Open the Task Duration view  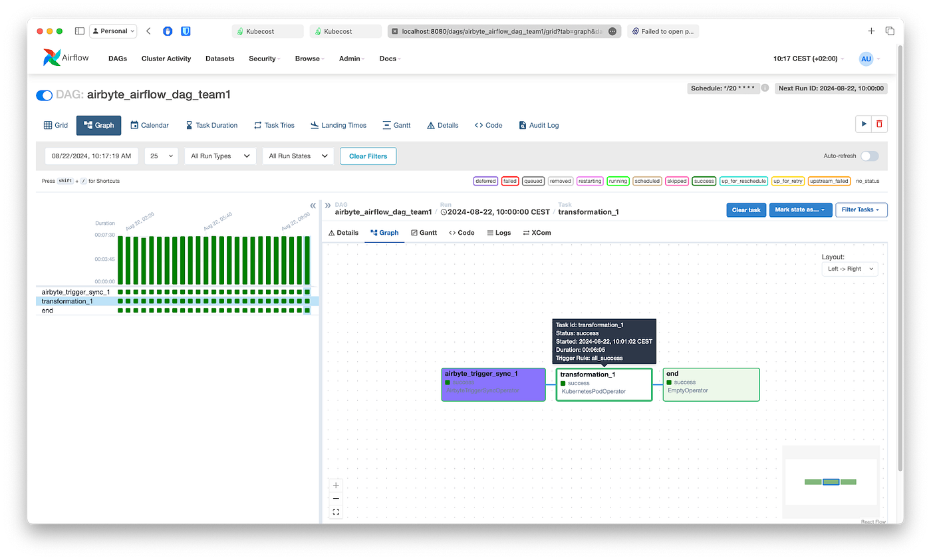[x=211, y=125]
